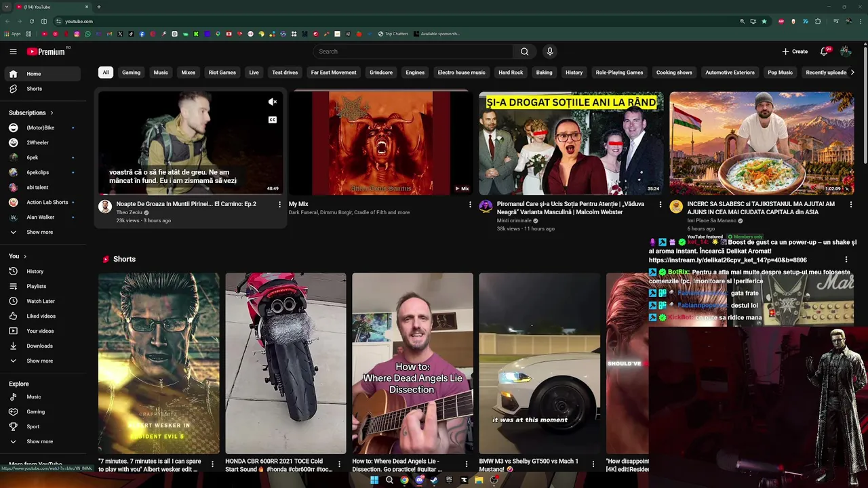Open the browser Apps bookmark
The height and width of the screenshot is (488, 868).
[13, 34]
